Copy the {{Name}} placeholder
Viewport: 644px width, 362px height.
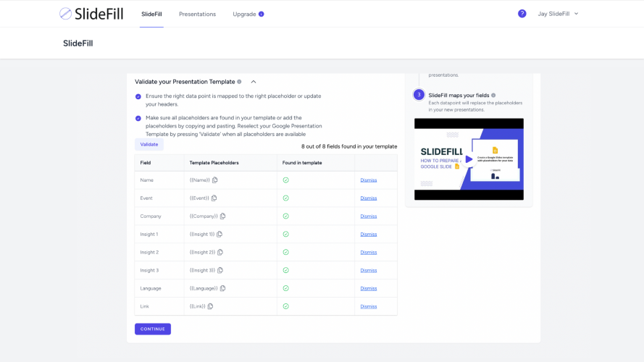tap(215, 180)
